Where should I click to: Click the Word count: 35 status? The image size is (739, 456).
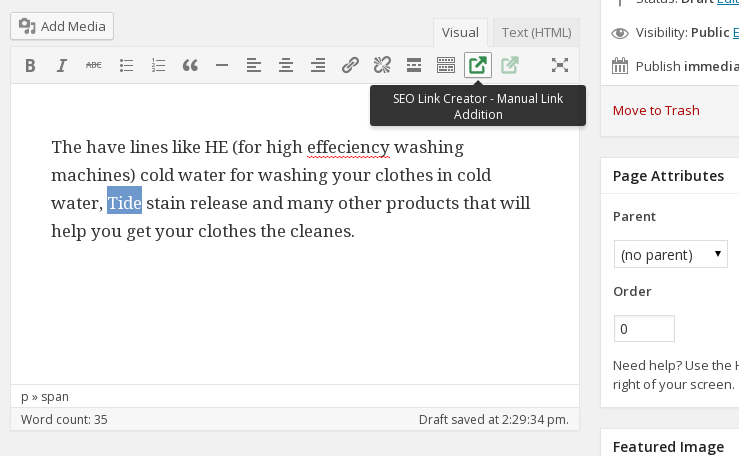click(64, 420)
